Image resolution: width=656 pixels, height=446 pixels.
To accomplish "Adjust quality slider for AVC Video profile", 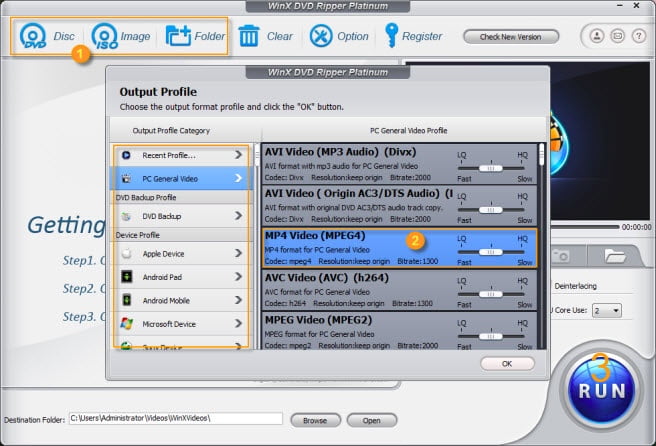I will tap(491, 294).
